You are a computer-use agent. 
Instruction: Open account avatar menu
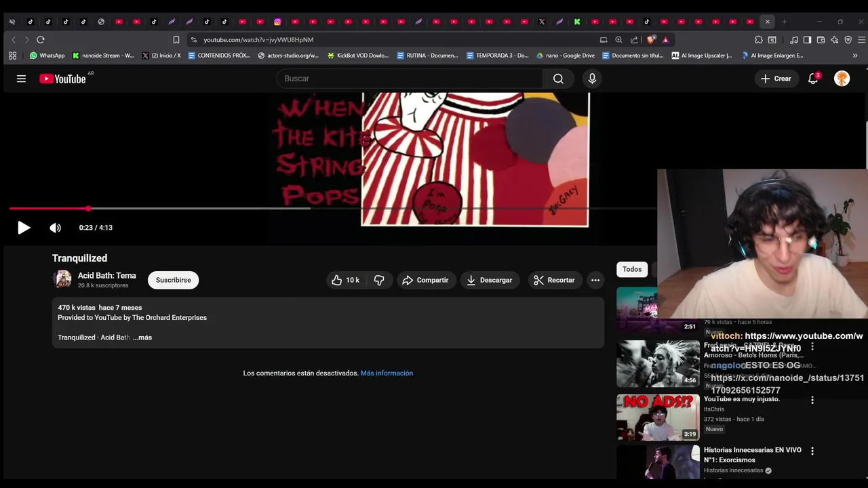click(x=842, y=79)
